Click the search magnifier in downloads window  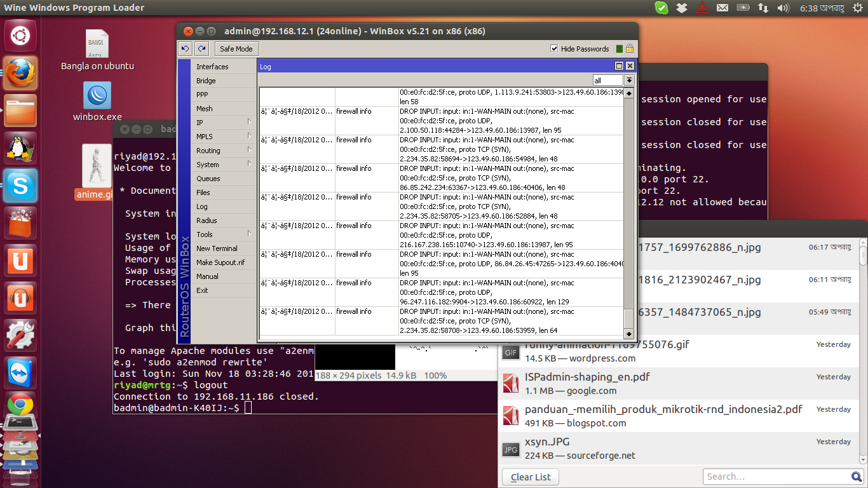point(857,477)
